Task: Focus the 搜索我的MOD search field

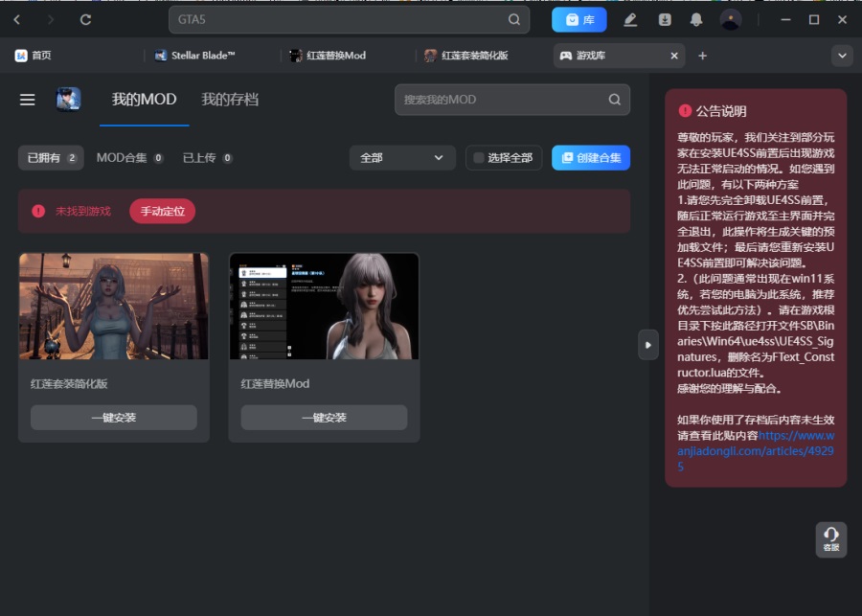Action: coord(512,100)
